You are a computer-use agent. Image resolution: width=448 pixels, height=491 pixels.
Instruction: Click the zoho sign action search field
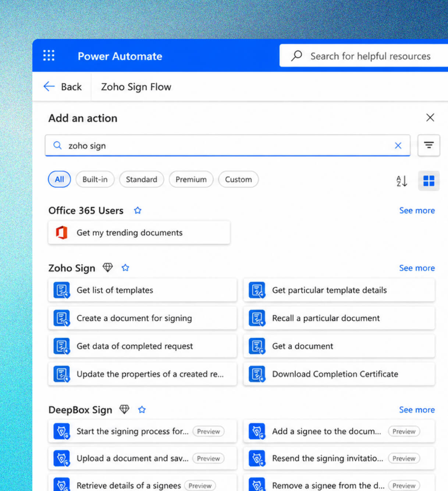coord(227,146)
